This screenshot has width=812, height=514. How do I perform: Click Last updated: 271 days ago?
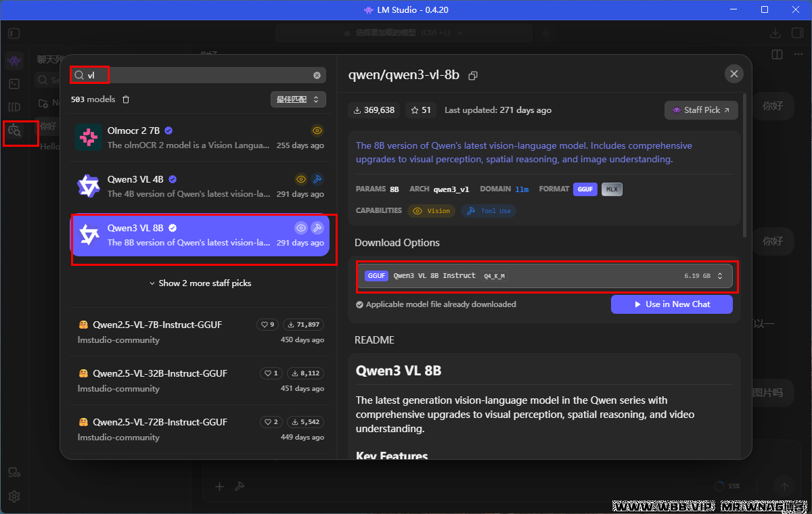pyautogui.click(x=498, y=110)
